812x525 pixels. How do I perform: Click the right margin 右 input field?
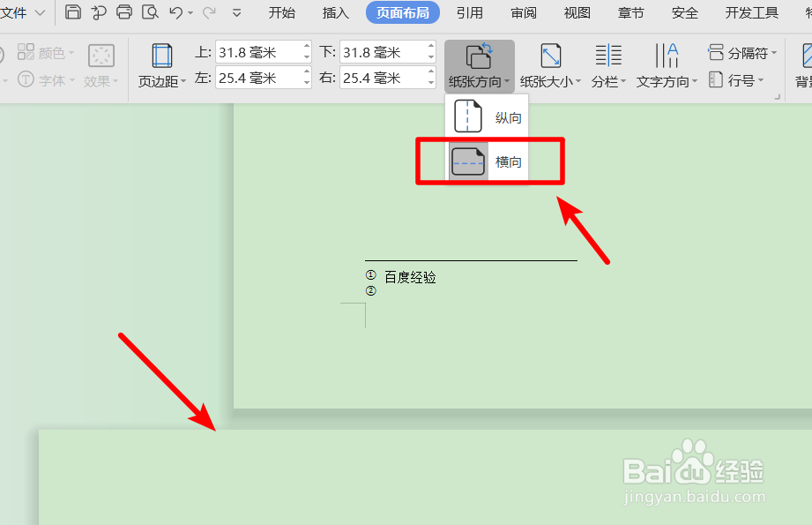click(x=384, y=78)
